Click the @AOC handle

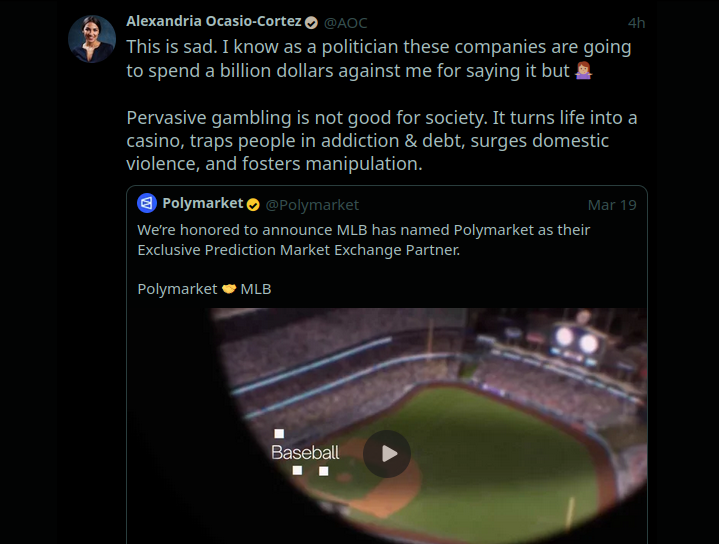pos(347,22)
